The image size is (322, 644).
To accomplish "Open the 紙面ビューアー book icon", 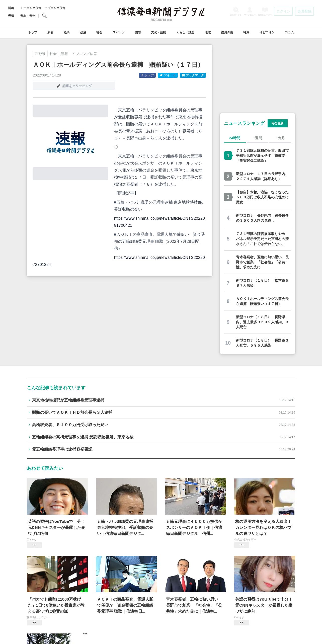I will point(265,11).
